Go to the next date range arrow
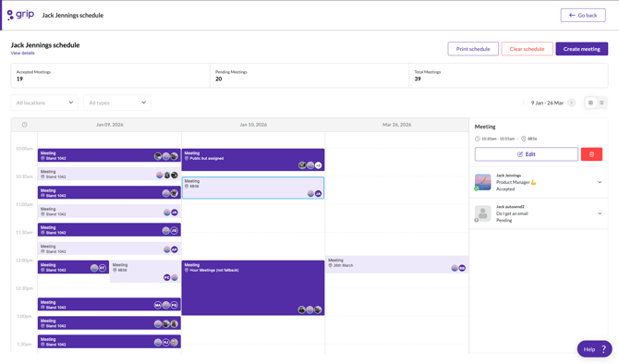Viewport: 619px width, 364px height. (571, 103)
